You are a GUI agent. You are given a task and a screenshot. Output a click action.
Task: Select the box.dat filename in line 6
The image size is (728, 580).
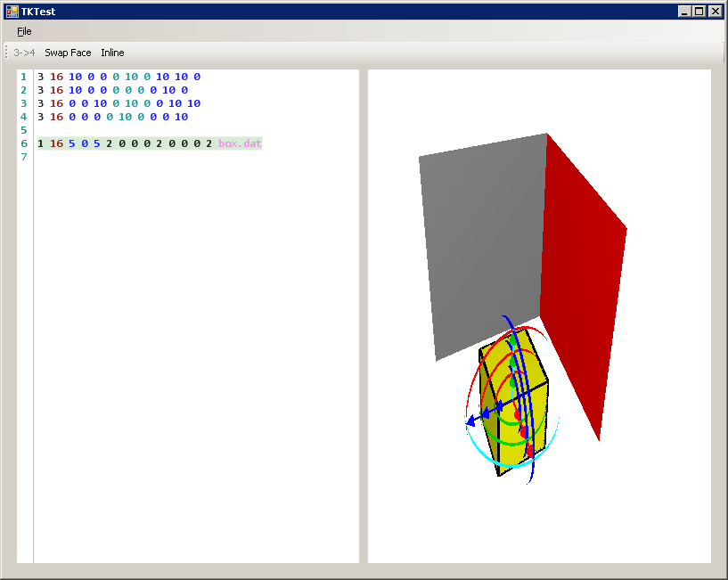click(240, 143)
